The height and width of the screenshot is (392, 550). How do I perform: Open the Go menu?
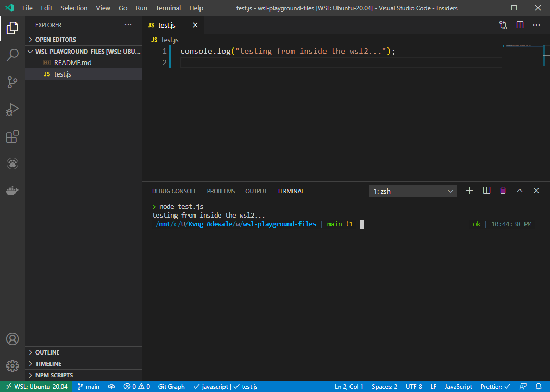[x=123, y=8]
